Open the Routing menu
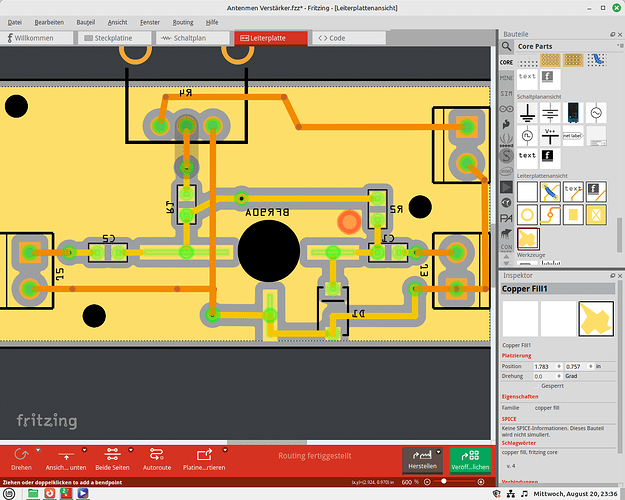 point(182,20)
